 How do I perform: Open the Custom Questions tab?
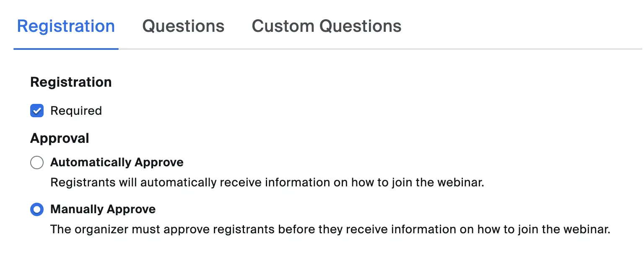[326, 26]
